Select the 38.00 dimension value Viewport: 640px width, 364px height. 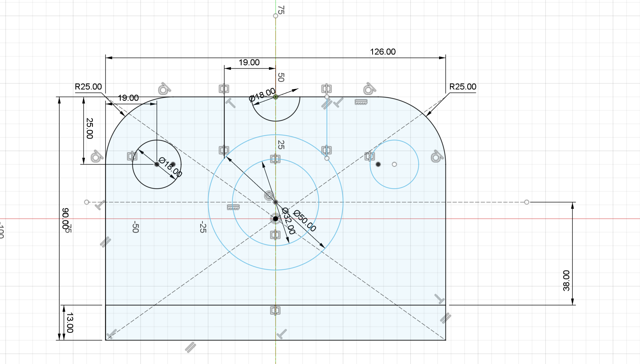point(566,281)
